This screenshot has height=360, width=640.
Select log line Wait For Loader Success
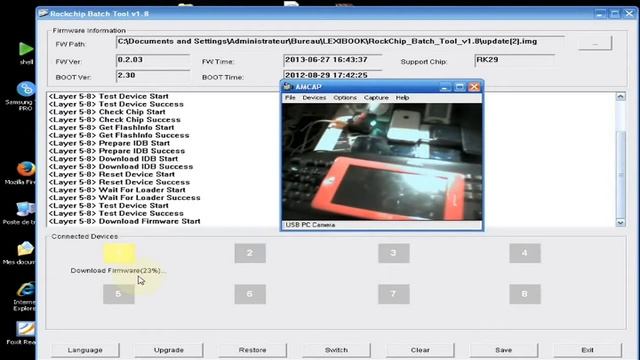(x=124, y=198)
